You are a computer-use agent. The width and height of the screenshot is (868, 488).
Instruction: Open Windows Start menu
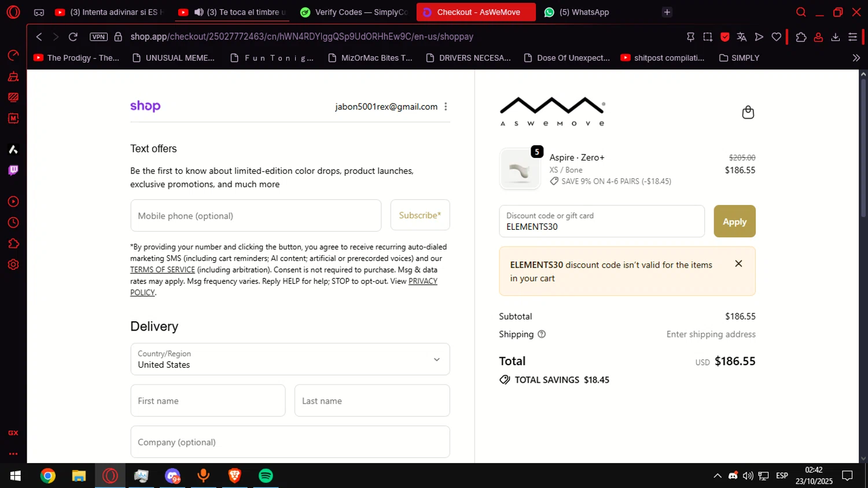pyautogui.click(x=16, y=476)
